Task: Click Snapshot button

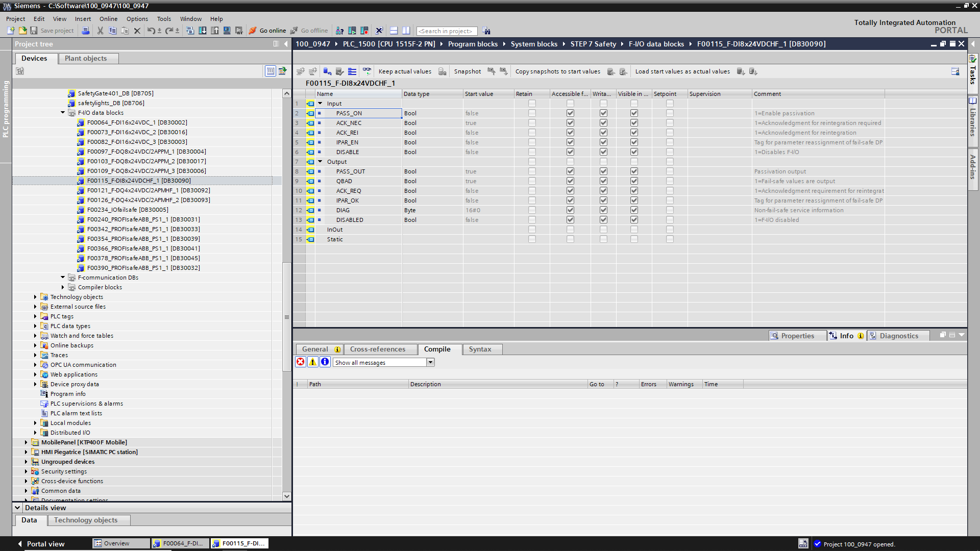Action: [468, 71]
